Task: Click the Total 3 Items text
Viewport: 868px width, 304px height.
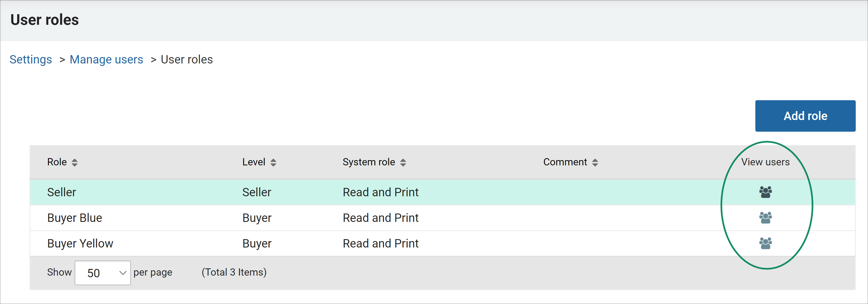Action: click(x=234, y=272)
